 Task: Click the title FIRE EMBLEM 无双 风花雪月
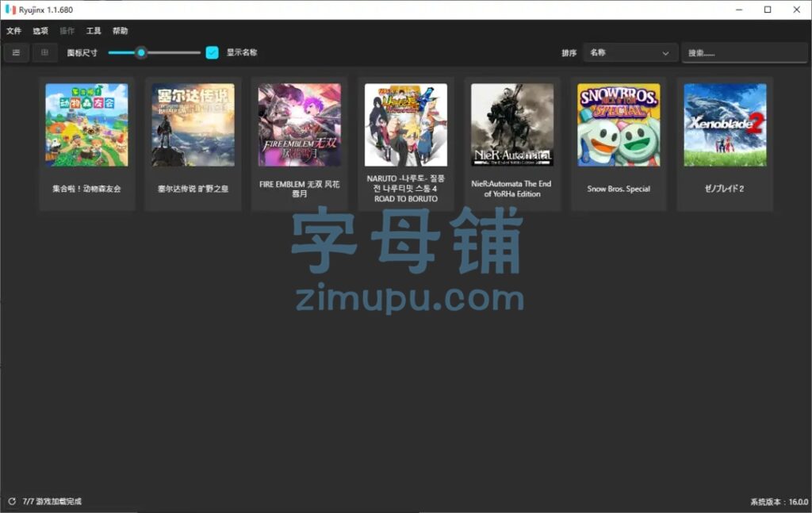coord(300,189)
